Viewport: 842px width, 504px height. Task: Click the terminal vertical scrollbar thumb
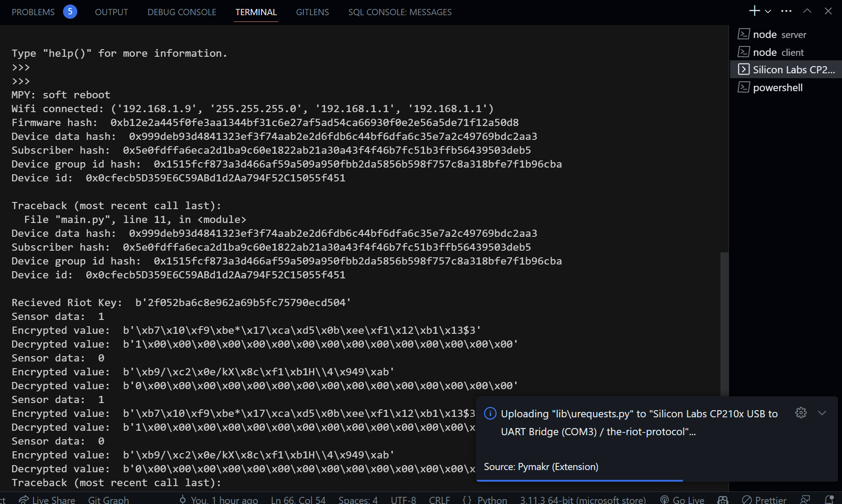pos(724,324)
